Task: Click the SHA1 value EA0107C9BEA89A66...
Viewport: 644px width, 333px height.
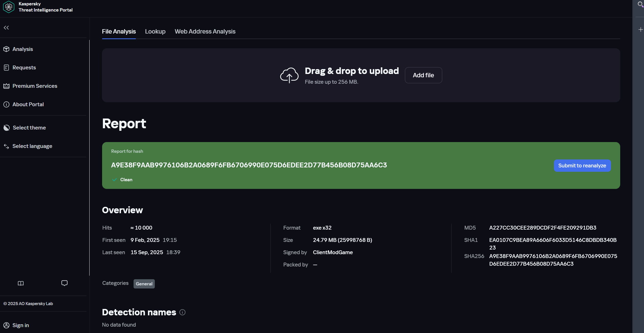Action: [x=553, y=244]
